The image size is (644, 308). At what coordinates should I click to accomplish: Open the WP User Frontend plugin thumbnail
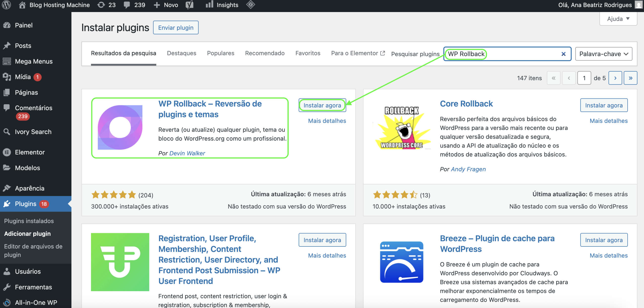(x=120, y=262)
